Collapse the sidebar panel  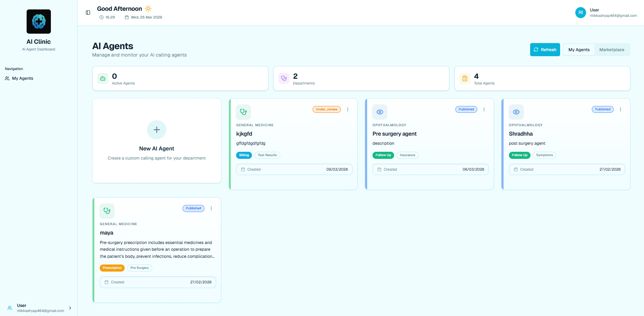(88, 12)
